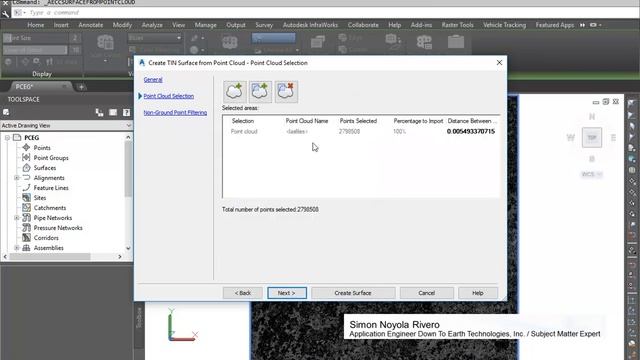
Task: Switch to the PCEG drawing tab
Action: [24, 87]
